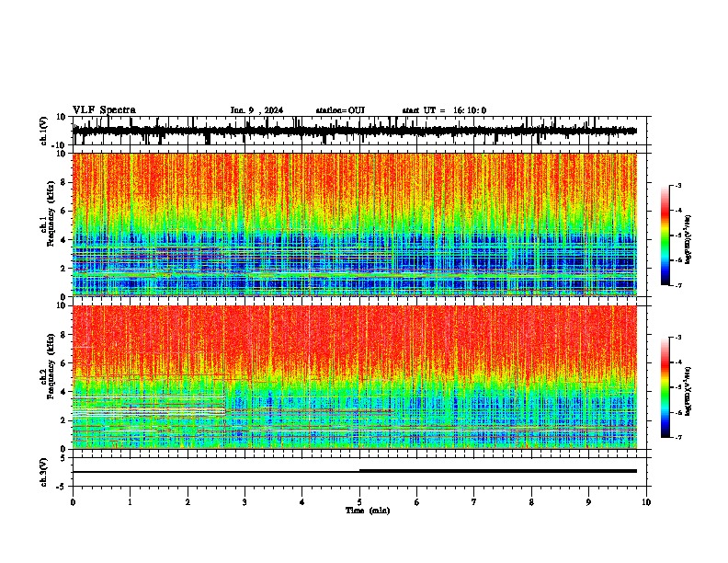The image size is (728, 563).
Task: Click the ch.1(V) waveform trace panel
Action: 359,131
